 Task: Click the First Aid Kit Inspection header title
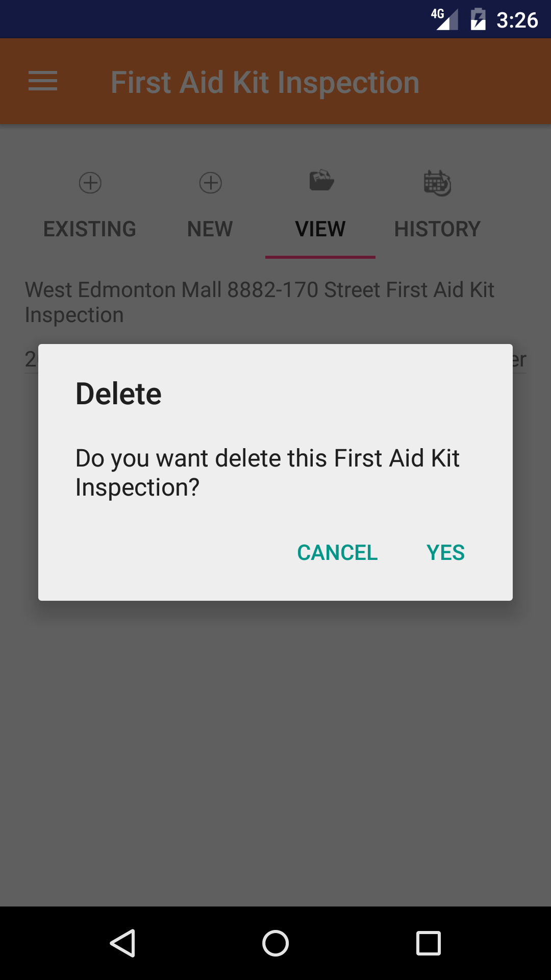point(265,83)
